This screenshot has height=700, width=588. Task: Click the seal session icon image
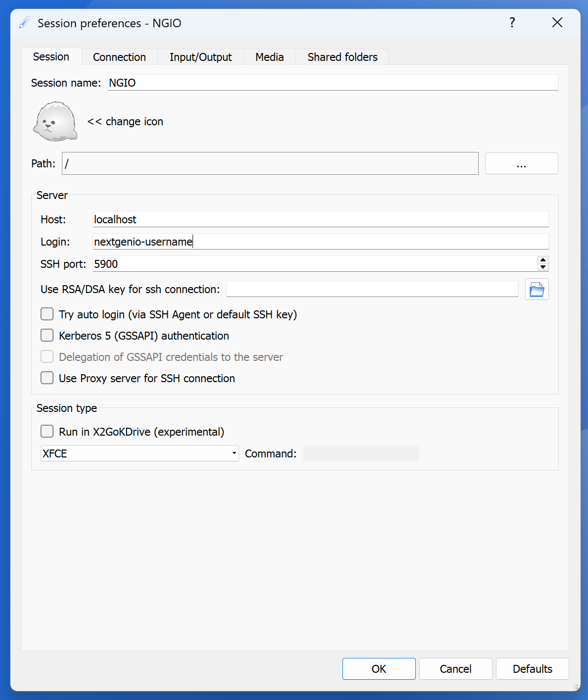pos(55,122)
